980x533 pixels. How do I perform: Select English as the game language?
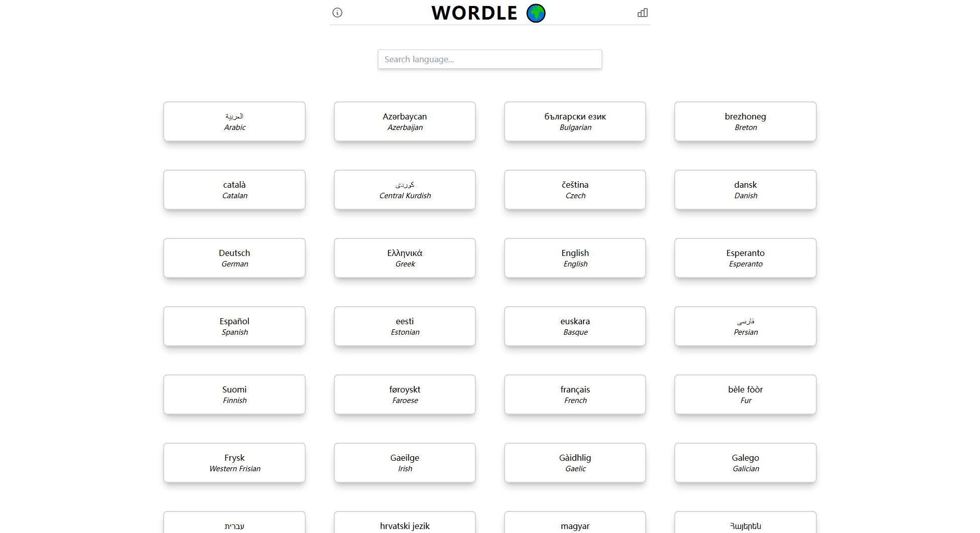(575, 258)
